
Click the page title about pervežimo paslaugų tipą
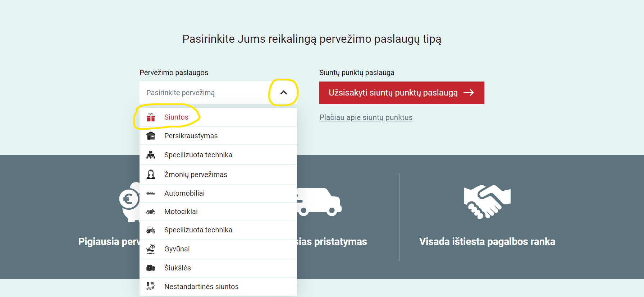click(312, 39)
